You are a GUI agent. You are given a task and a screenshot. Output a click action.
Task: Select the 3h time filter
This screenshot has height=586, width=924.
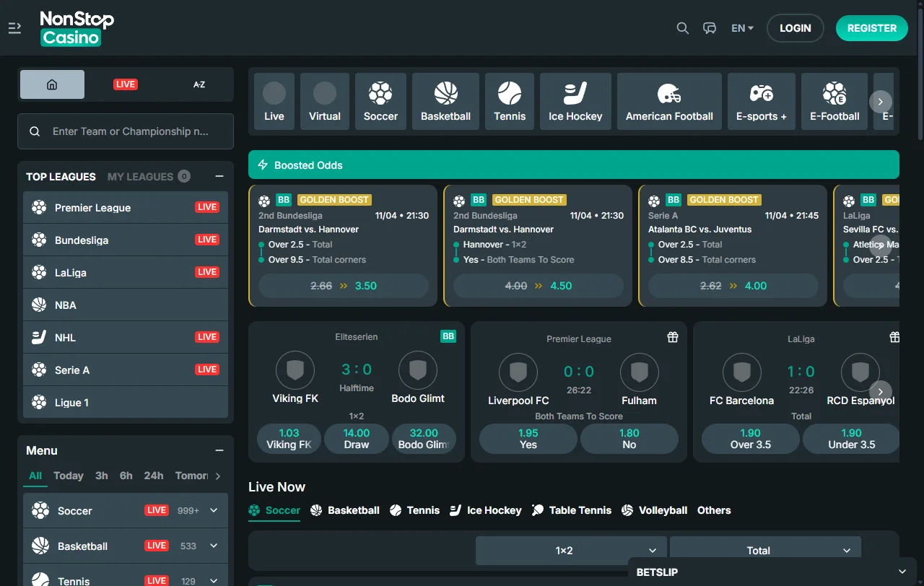[102, 476]
